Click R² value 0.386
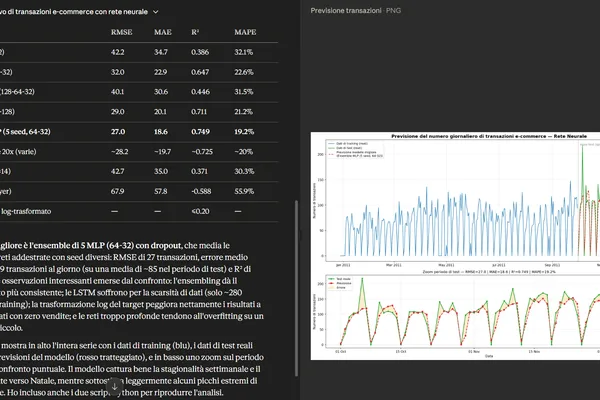This screenshot has width=600, height=400. tap(200, 52)
